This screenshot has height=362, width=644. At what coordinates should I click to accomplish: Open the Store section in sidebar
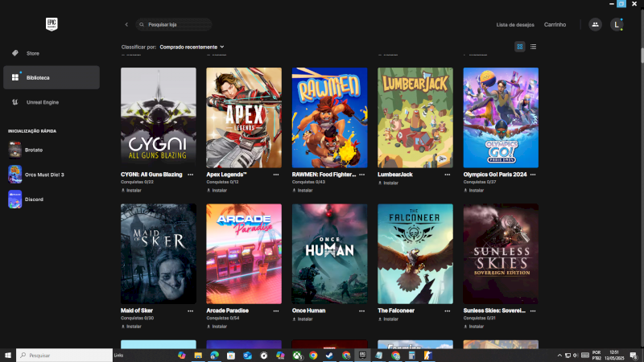[x=32, y=53]
